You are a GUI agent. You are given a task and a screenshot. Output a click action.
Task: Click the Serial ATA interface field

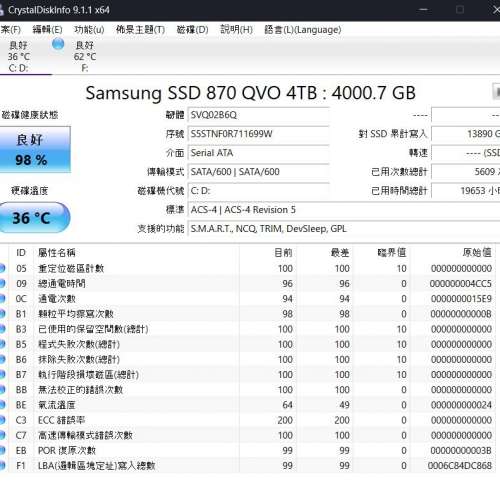(259, 153)
